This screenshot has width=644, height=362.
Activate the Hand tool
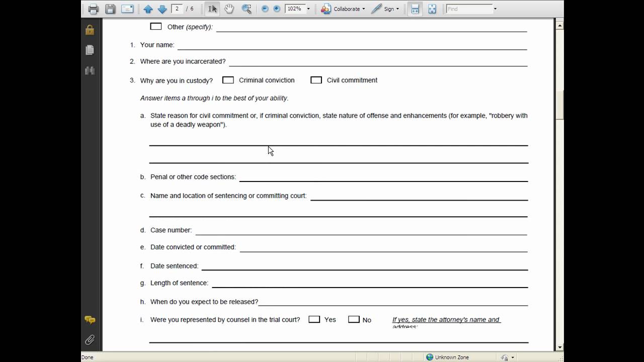tap(229, 9)
